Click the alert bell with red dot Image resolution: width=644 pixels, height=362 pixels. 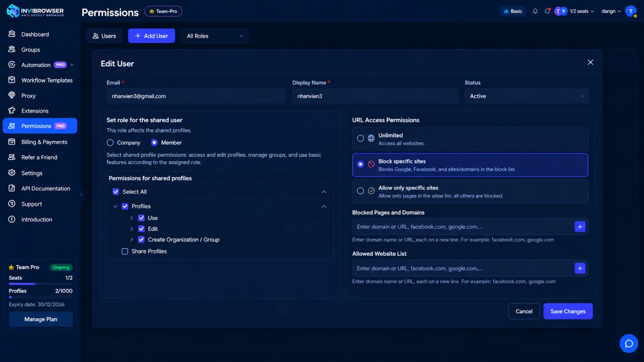547,11
